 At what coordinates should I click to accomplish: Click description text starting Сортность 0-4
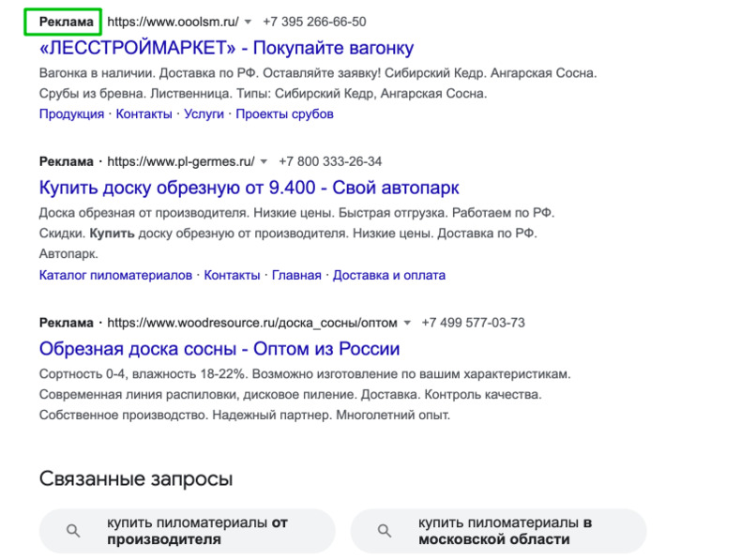tap(305, 395)
